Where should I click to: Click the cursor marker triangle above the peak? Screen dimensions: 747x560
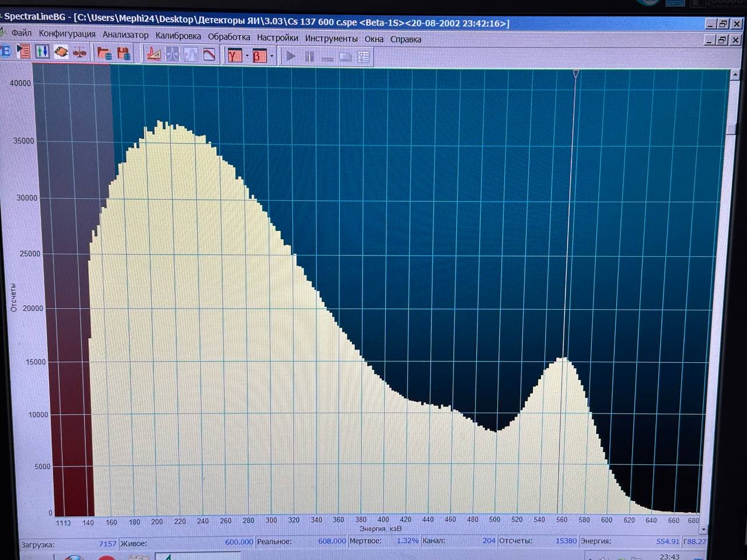click(x=576, y=73)
